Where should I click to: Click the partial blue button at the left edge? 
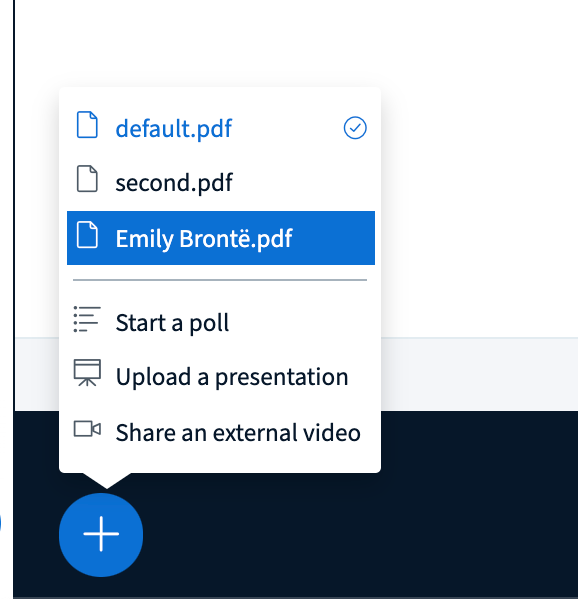pyautogui.click(x=0, y=523)
